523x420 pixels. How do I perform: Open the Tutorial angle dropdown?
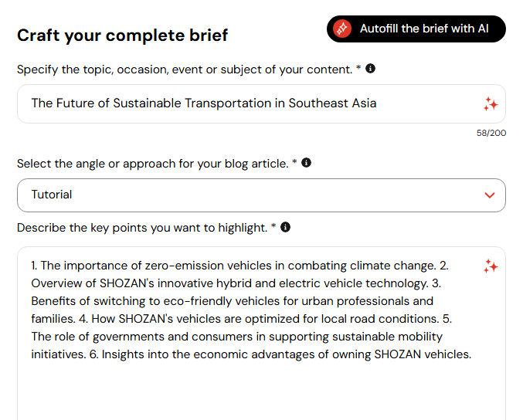261,195
